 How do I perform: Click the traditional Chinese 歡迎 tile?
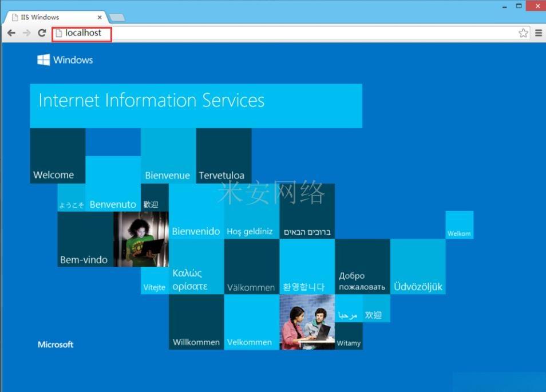click(155, 197)
